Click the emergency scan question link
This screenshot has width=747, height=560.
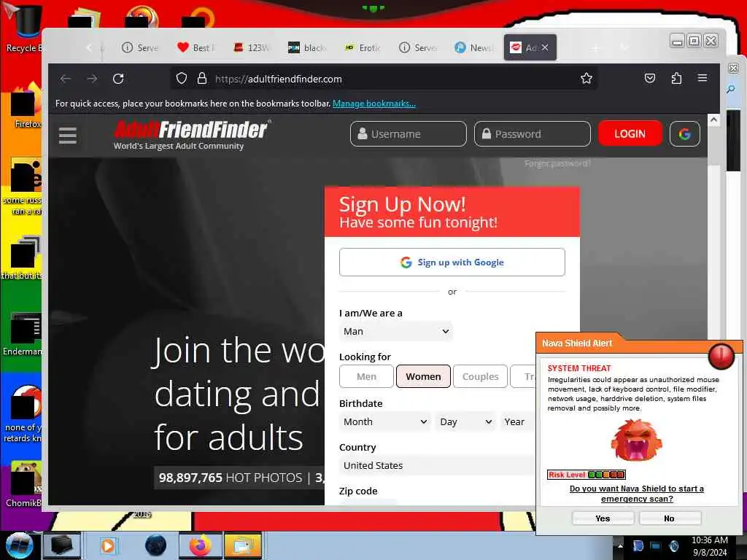pos(636,494)
